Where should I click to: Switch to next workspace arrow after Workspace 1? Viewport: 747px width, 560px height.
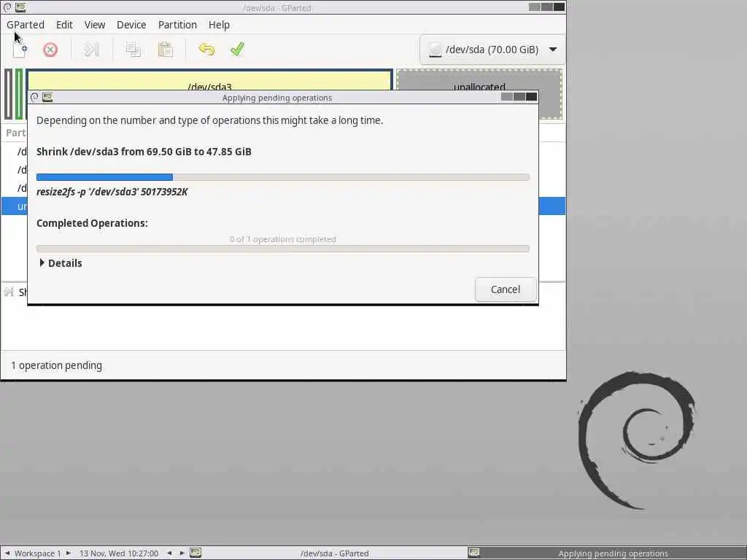click(68, 553)
